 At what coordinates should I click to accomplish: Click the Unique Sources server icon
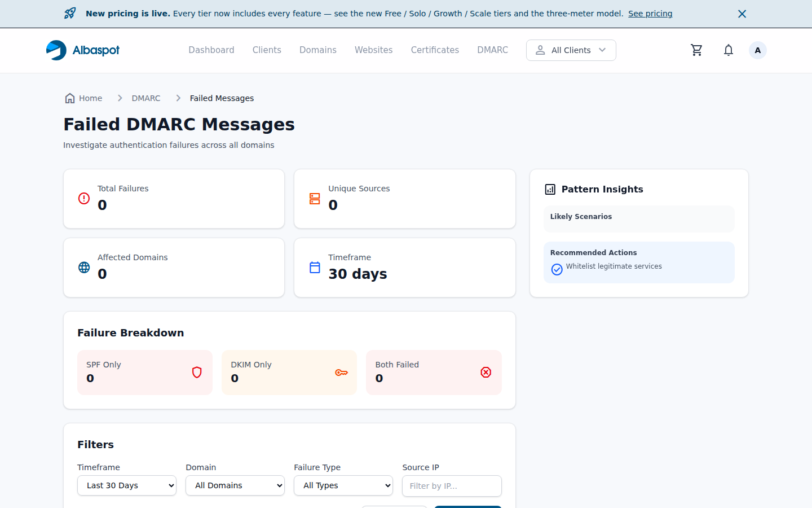[x=315, y=199]
